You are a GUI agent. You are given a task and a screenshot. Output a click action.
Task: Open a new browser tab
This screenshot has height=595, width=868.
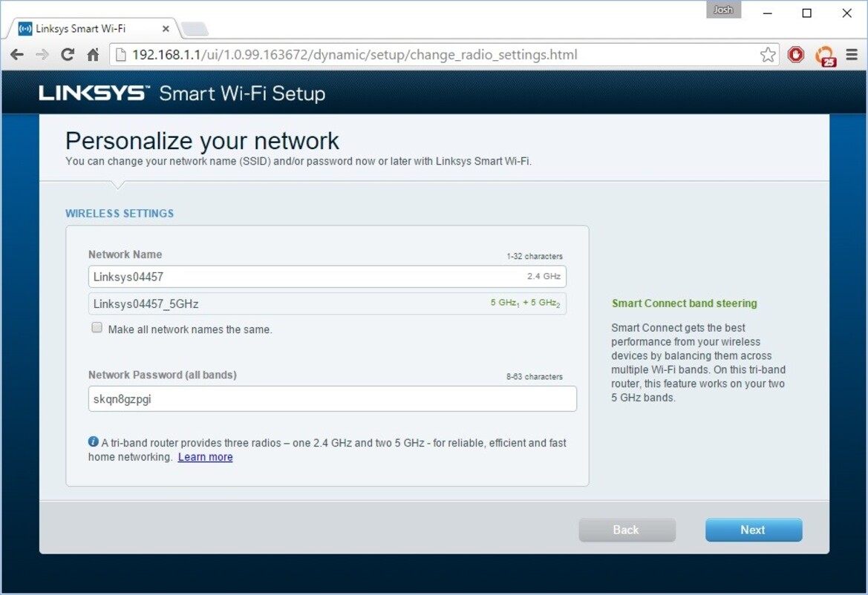click(195, 28)
